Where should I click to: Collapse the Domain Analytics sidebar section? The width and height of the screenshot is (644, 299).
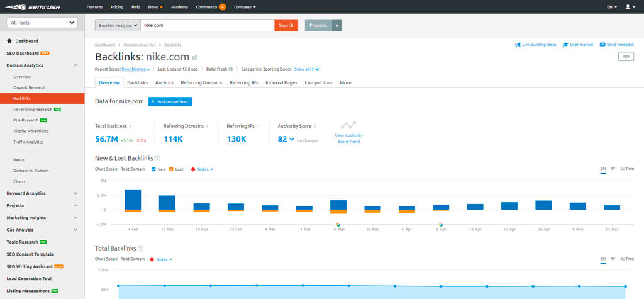point(75,65)
